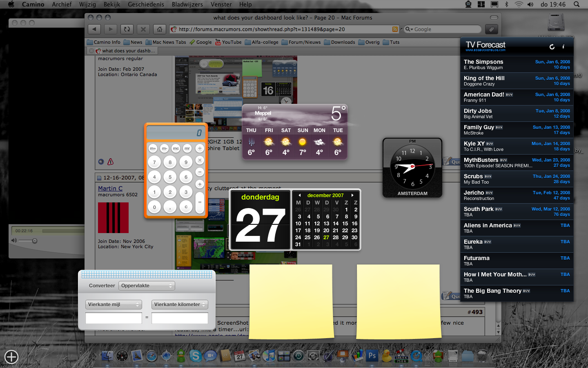This screenshot has height=368, width=588.
Task: Click the Camino URL address field
Action: coord(284,29)
